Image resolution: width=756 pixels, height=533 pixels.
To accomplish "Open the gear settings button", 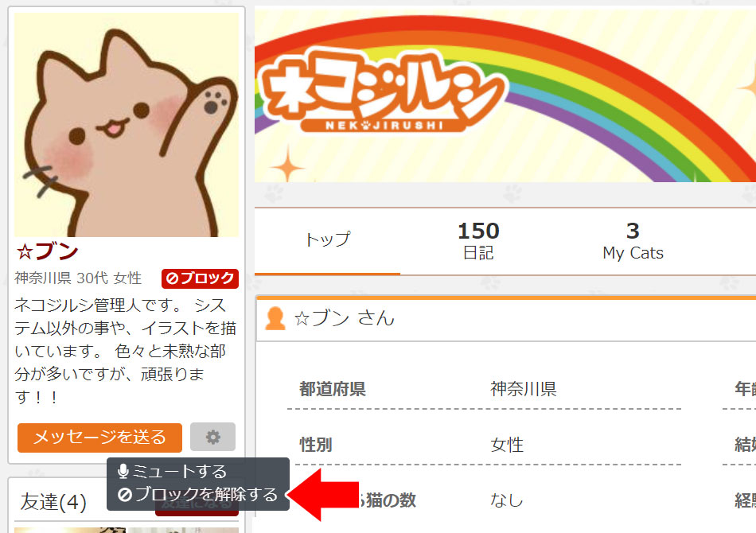I will (212, 437).
